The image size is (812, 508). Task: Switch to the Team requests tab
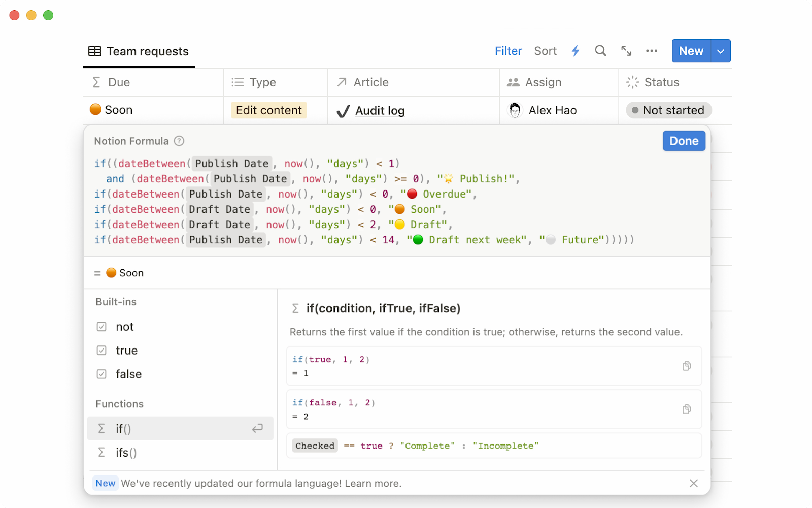point(147,51)
